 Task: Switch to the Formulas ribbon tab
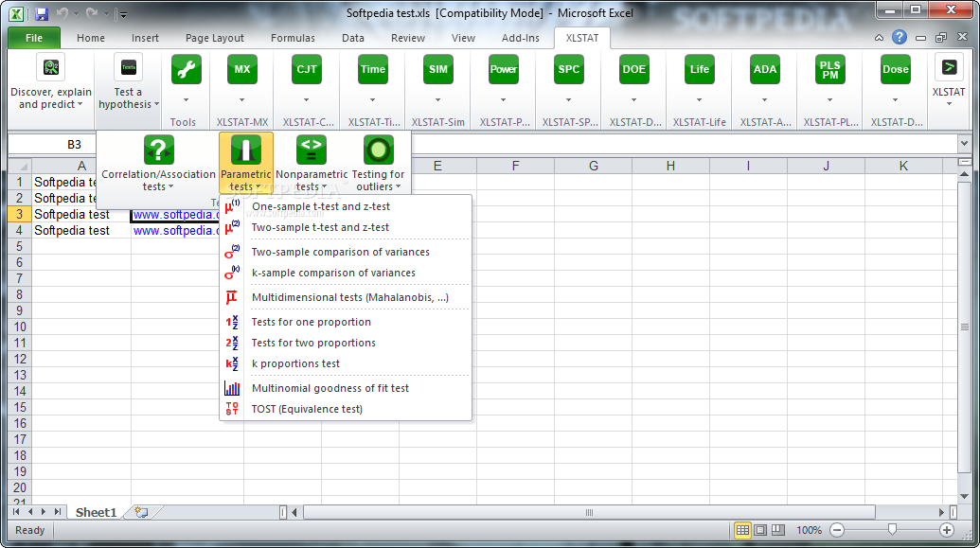point(294,38)
